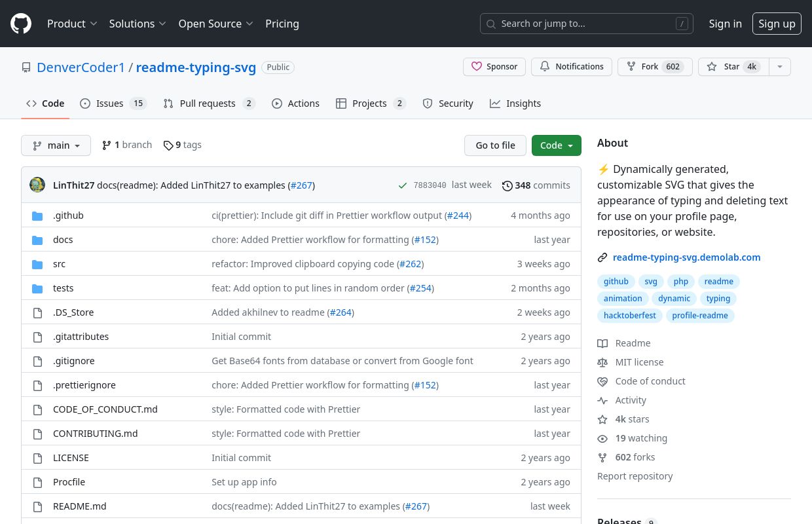Click Report repository link
Screen dimensions: 812x524
(x=635, y=476)
